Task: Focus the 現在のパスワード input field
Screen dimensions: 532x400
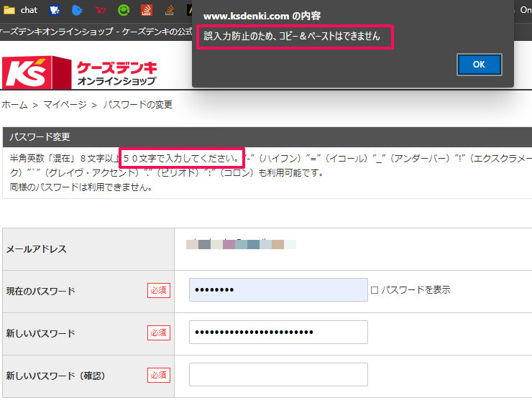Action: [x=278, y=290]
